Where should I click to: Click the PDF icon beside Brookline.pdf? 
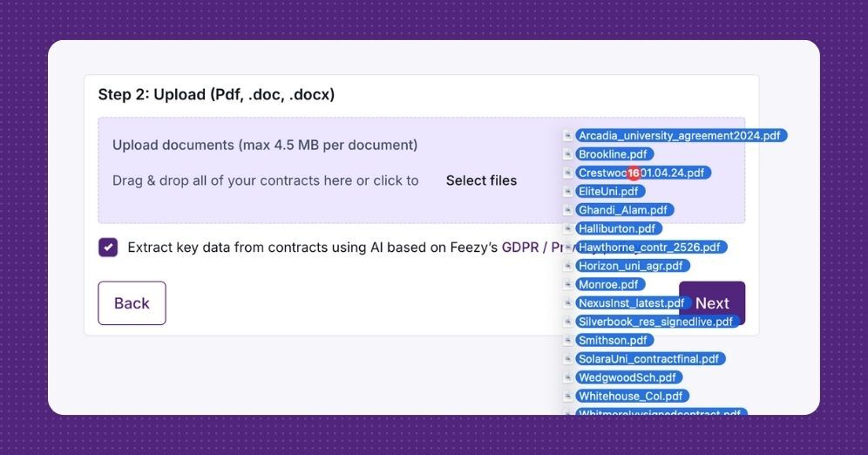[x=567, y=154]
